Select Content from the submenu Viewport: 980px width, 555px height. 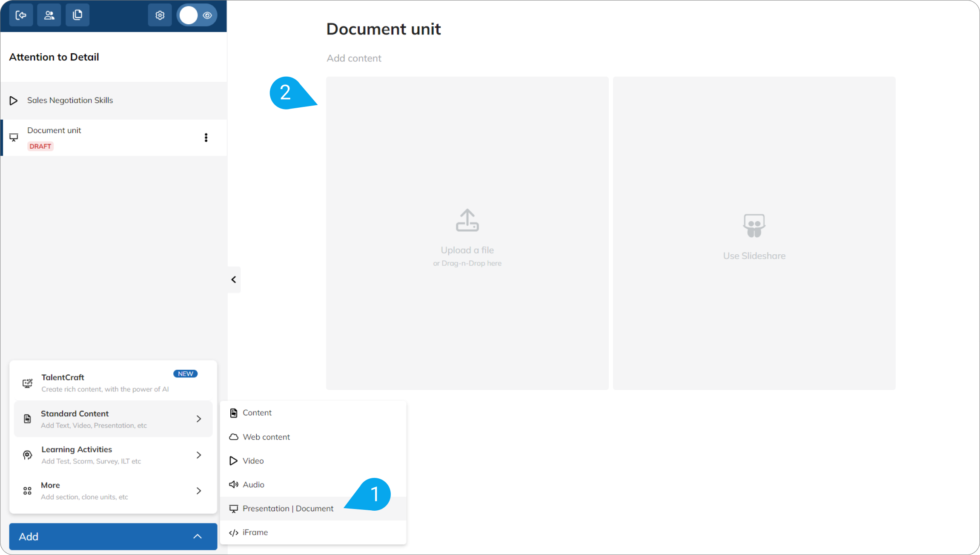(x=313, y=413)
